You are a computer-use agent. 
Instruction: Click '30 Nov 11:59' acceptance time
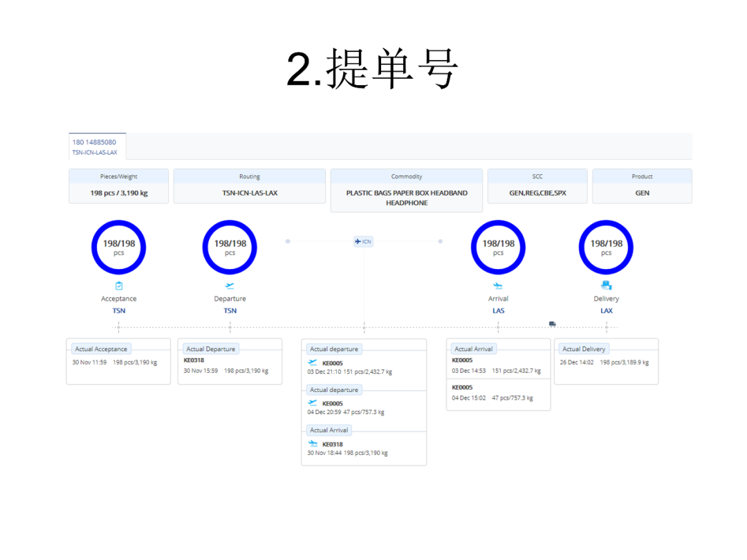89,362
